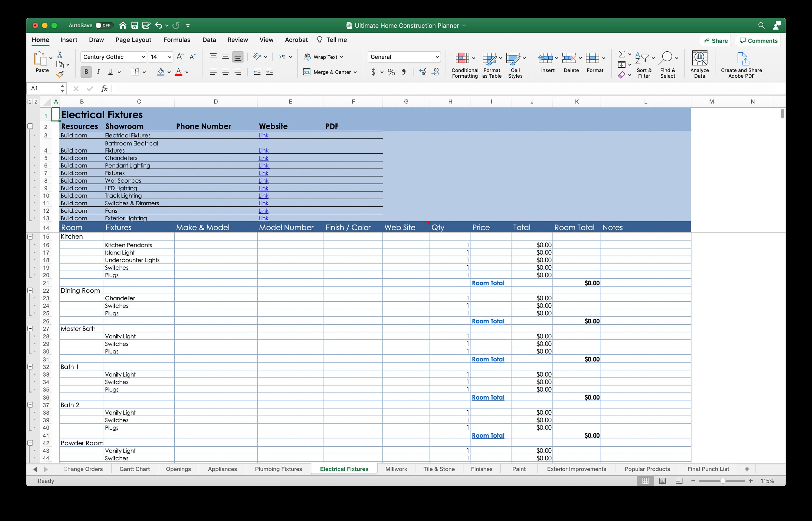Collapse the Kitchen row group
812x521 pixels.
30,236
